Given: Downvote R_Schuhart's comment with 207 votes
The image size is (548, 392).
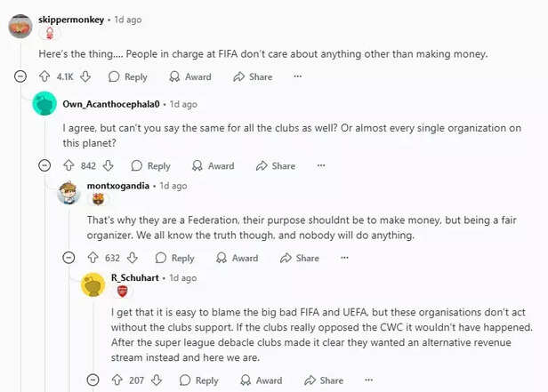Looking at the screenshot, I should coord(156,380).
